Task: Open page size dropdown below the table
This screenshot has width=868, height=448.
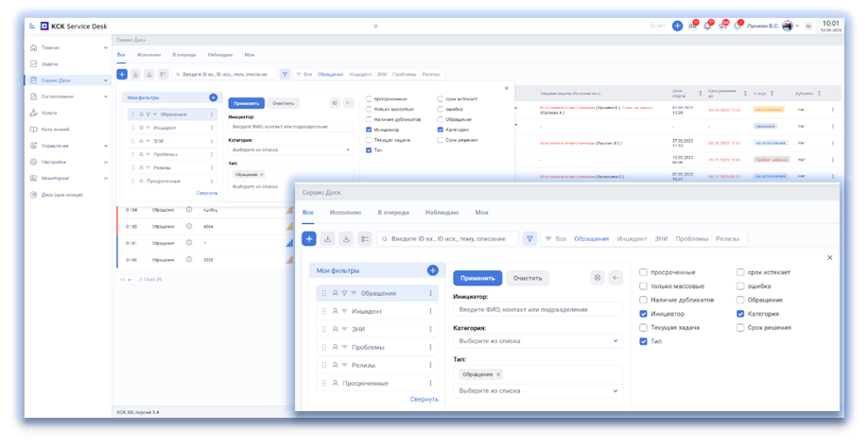Action: coord(126,280)
